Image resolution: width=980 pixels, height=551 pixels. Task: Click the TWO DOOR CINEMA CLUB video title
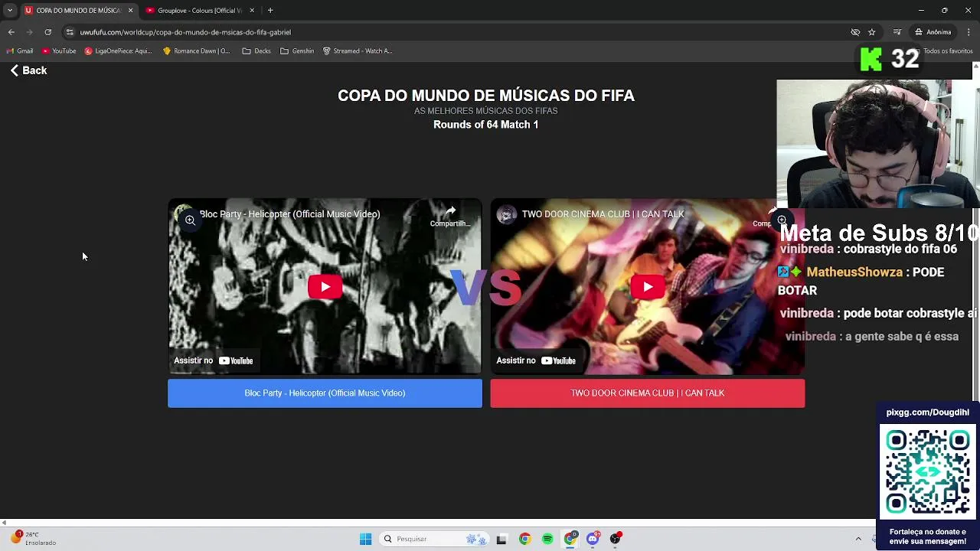tap(603, 214)
